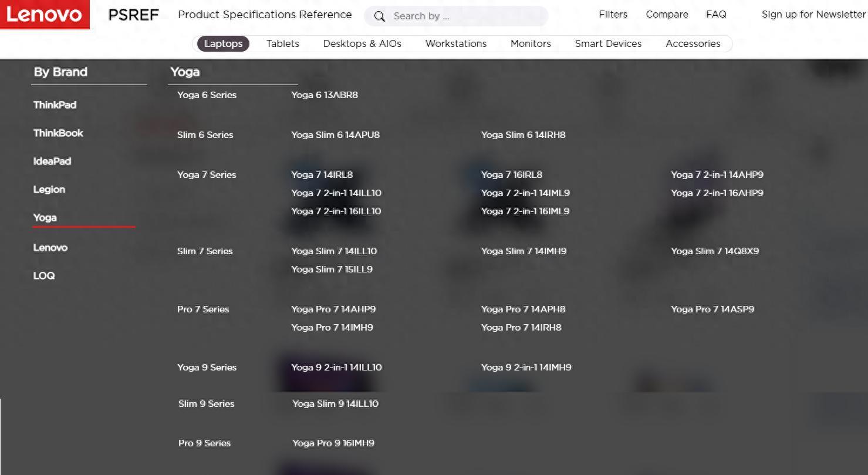The image size is (868, 475).
Task: Open the FAQ link
Action: [716, 14]
